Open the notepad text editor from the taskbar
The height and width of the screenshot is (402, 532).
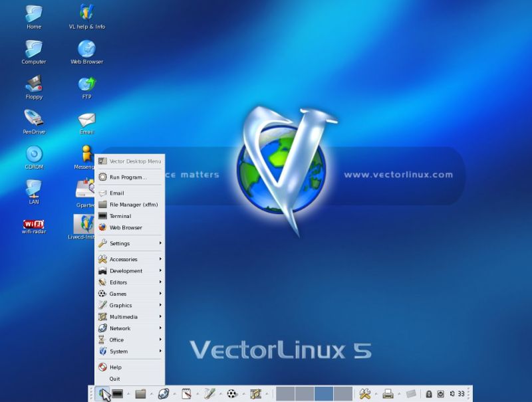tap(187, 393)
